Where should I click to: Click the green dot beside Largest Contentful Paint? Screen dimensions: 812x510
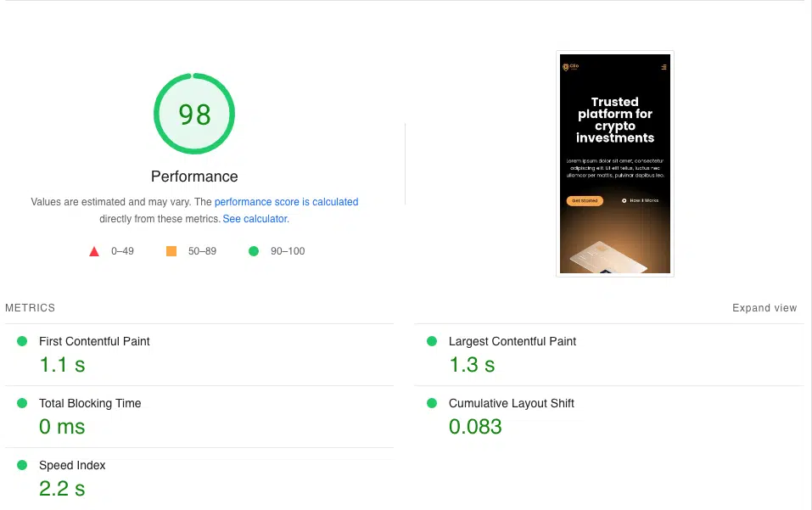[x=432, y=341]
